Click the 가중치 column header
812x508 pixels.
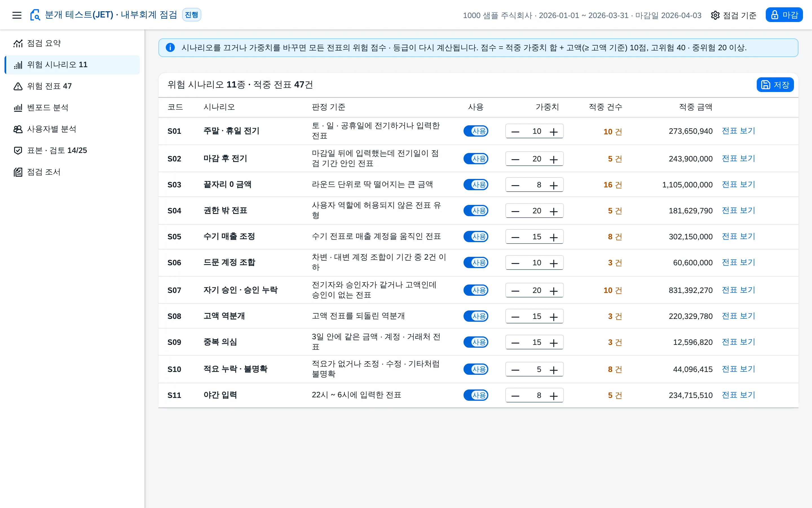point(547,107)
